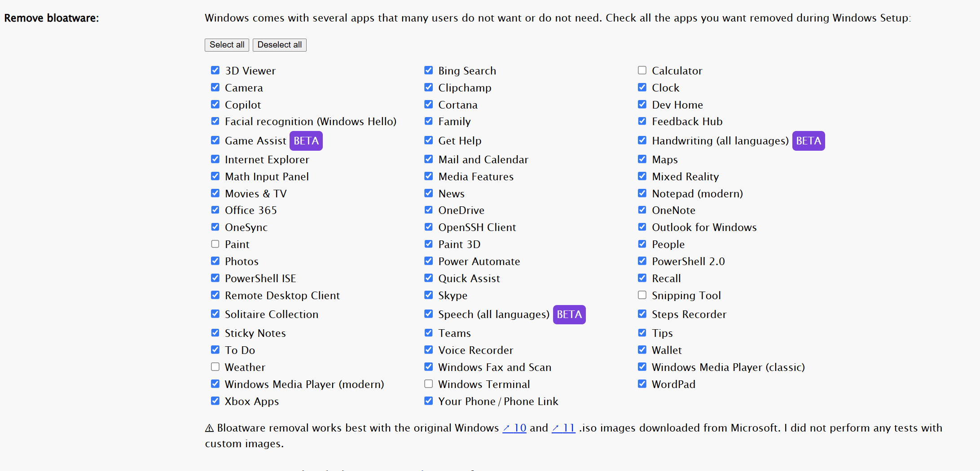The height and width of the screenshot is (471, 980).
Task: Uncheck Mail and Calendar checkbox
Action: tap(429, 159)
